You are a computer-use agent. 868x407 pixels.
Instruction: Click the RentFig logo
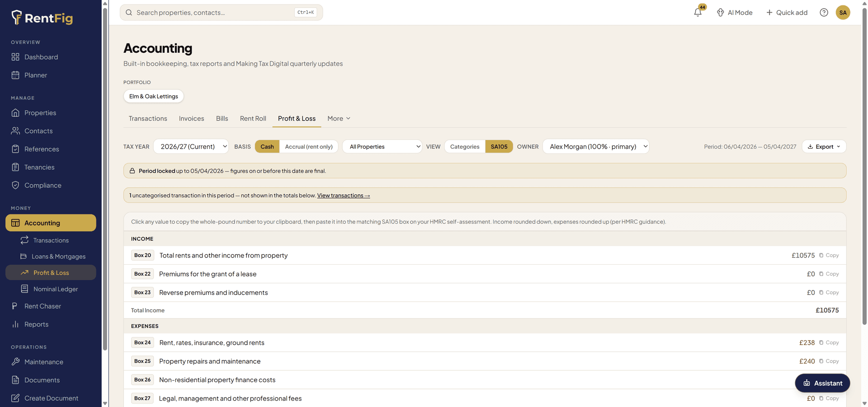[42, 18]
